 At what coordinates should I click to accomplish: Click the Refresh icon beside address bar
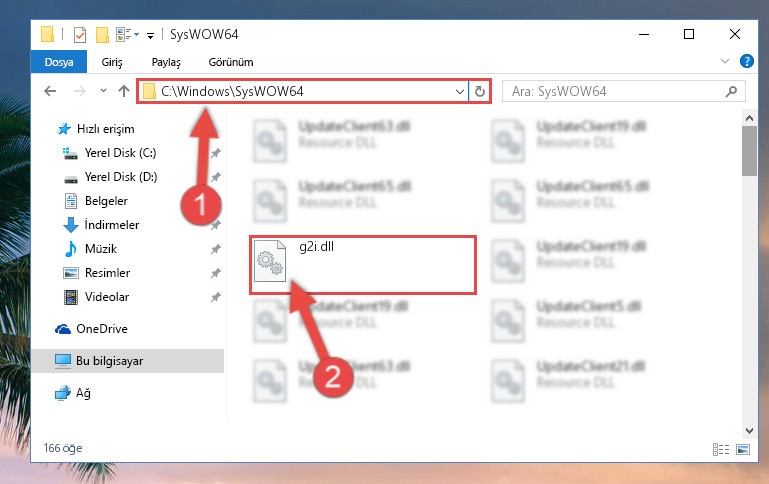click(x=480, y=91)
